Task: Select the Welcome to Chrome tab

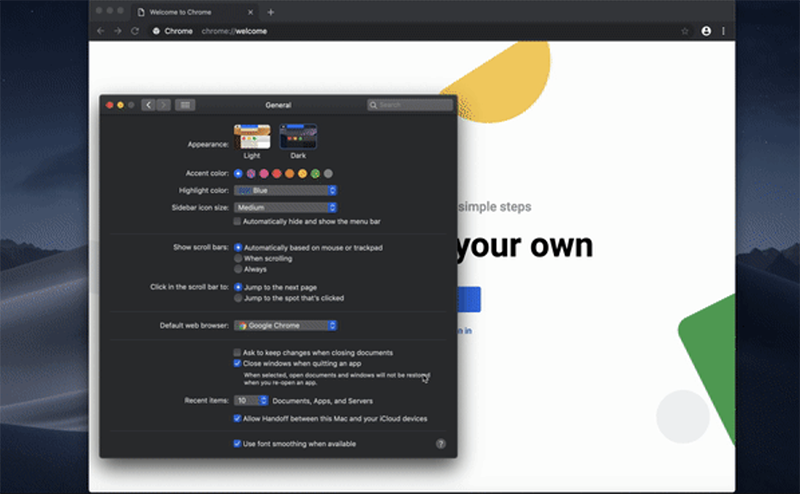Action: 195,12
